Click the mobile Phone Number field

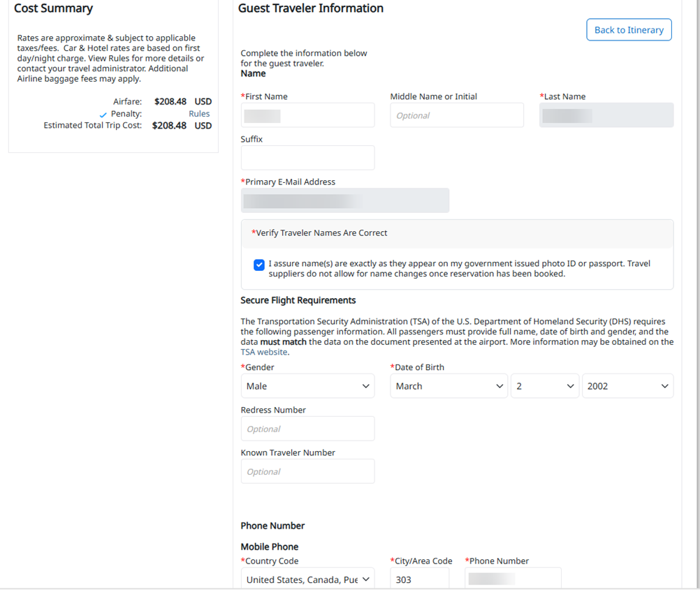[513, 580]
